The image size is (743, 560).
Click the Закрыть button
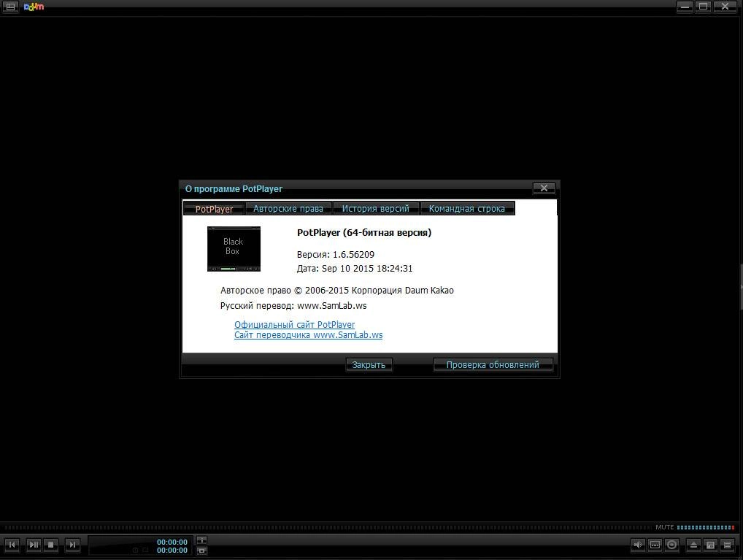pyautogui.click(x=369, y=364)
